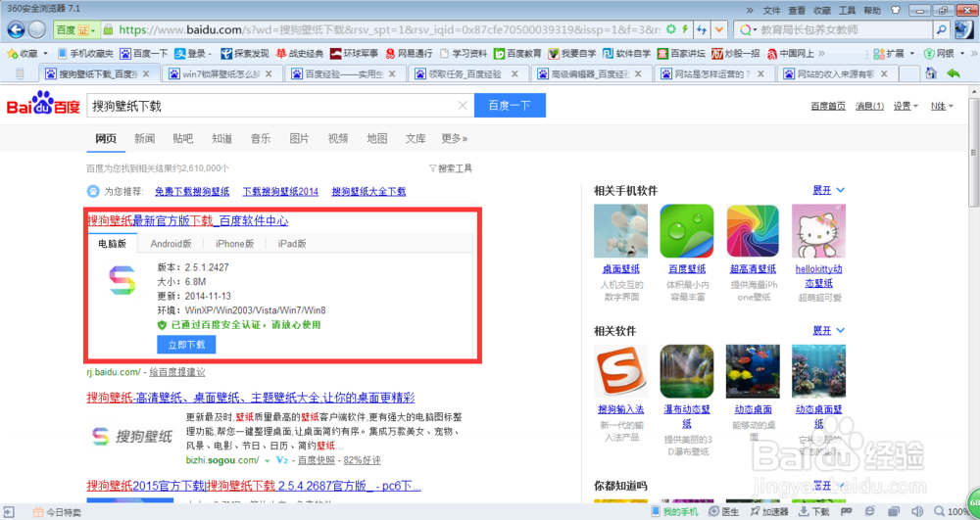
Task: Click the green undo-close-tab arrow icon
Action: pyautogui.click(x=954, y=73)
